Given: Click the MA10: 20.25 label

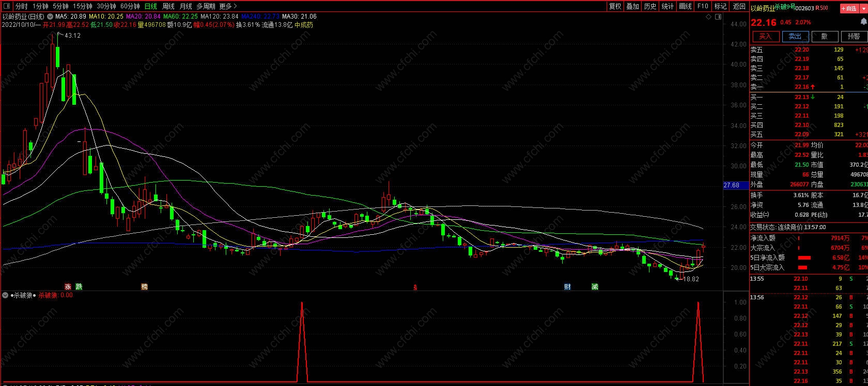Looking at the screenshot, I should 106,17.
